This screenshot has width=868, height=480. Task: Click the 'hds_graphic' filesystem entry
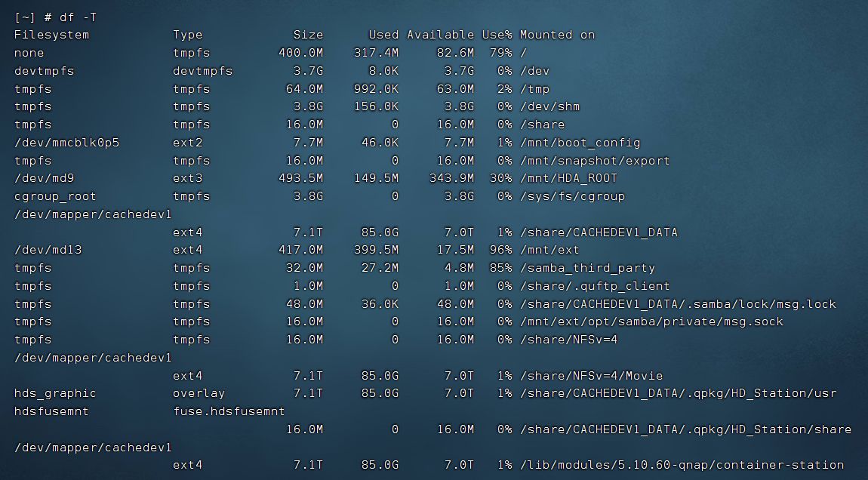point(55,394)
